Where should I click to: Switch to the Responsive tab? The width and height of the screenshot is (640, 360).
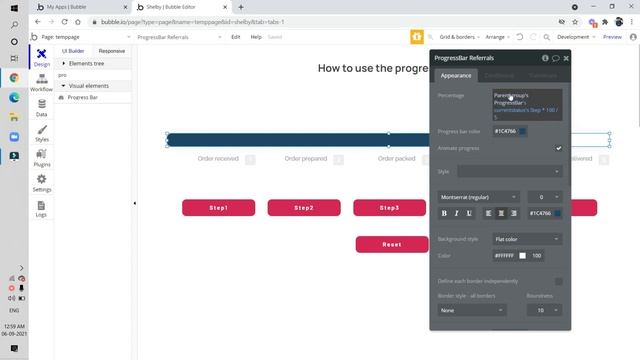tap(112, 51)
